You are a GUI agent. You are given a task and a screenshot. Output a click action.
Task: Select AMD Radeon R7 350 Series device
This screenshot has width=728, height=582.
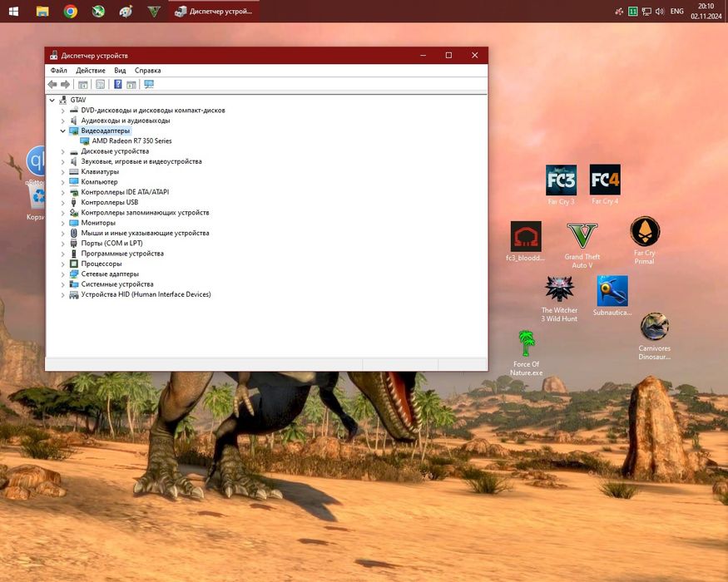click(131, 141)
